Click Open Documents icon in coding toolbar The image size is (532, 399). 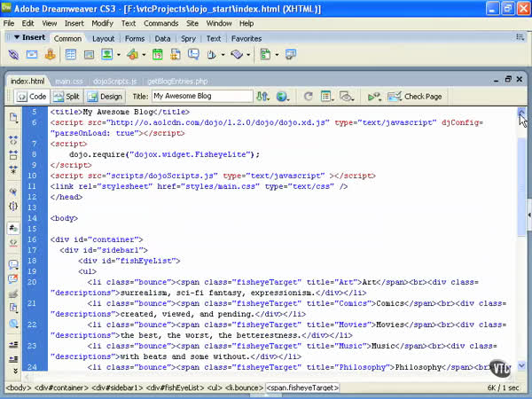pyautogui.click(x=13, y=117)
